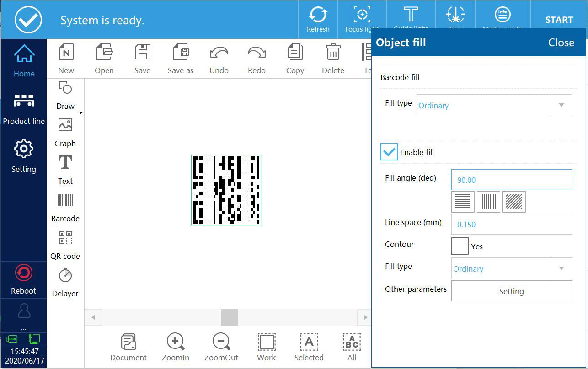Save the document with Save icon
The image size is (588, 369).
point(142,52)
